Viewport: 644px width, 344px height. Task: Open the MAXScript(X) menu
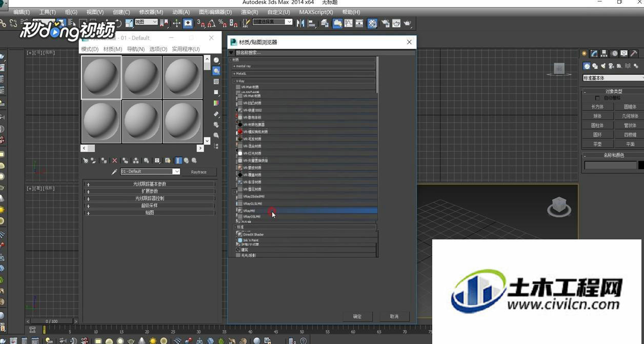[x=316, y=12]
